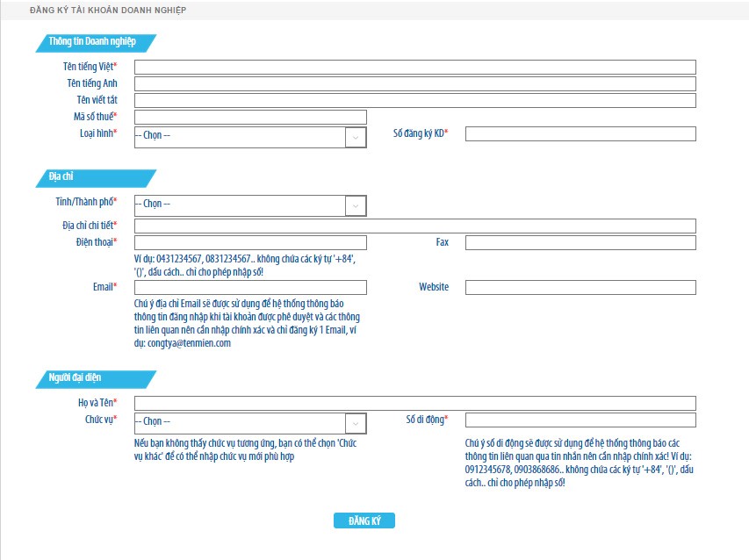Open the Tỉnh/Thành phố dropdown
Image resolution: width=749 pixels, height=560 pixels.
click(x=250, y=205)
